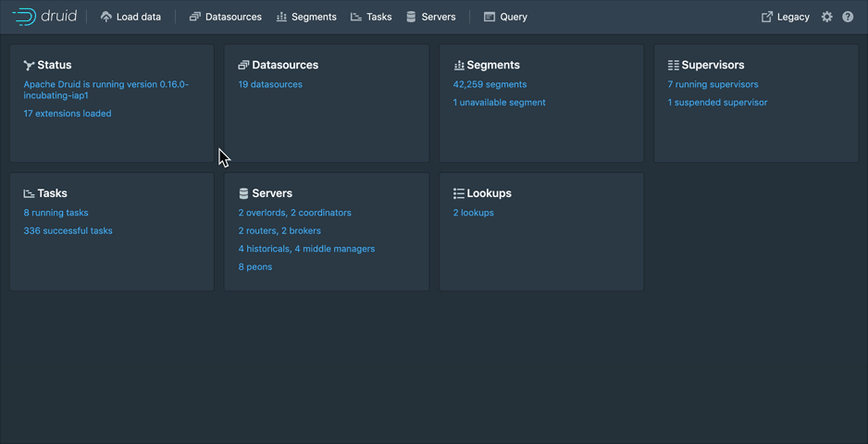View the '8 running tasks' link

coord(56,213)
